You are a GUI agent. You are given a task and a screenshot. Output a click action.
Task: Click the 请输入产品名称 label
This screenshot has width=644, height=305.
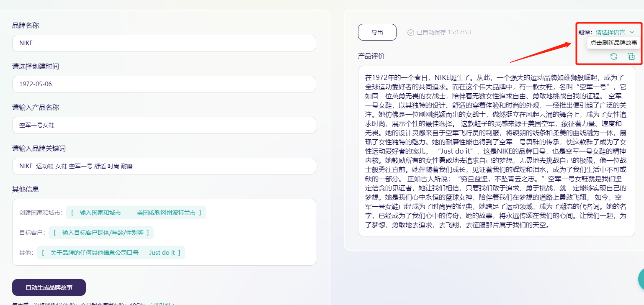(36, 108)
